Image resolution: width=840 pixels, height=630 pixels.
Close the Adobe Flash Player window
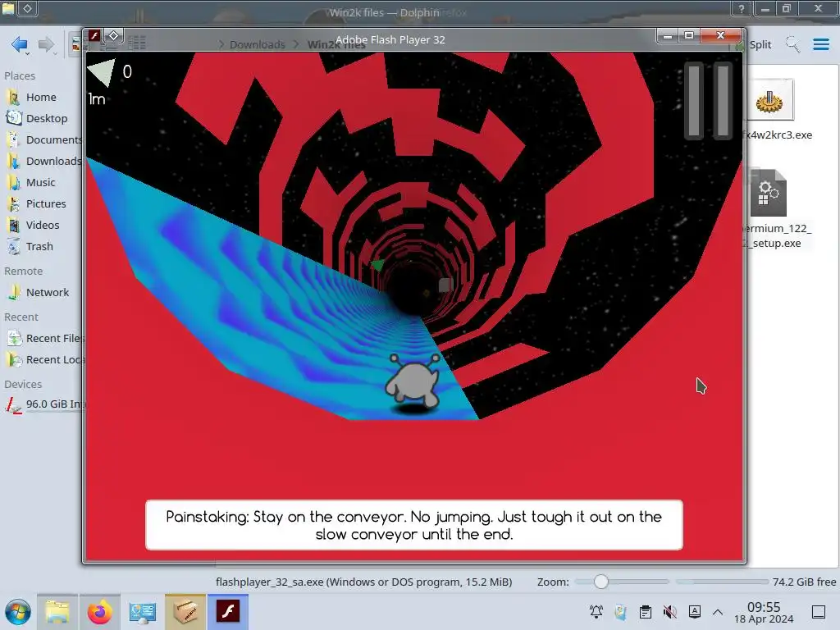[720, 36]
